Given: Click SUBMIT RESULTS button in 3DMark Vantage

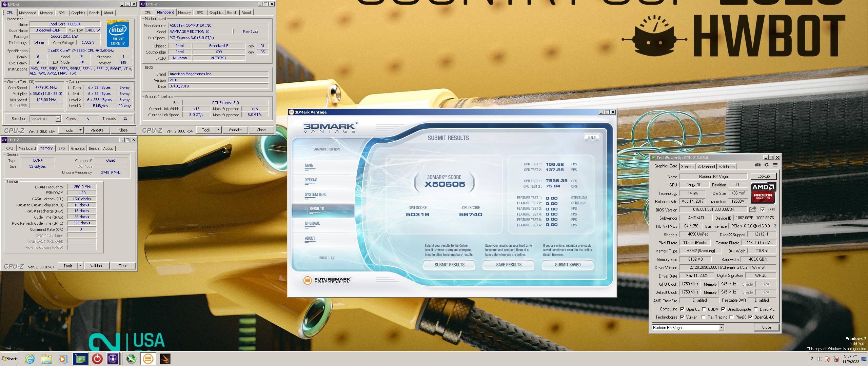Looking at the screenshot, I should 449,265.
